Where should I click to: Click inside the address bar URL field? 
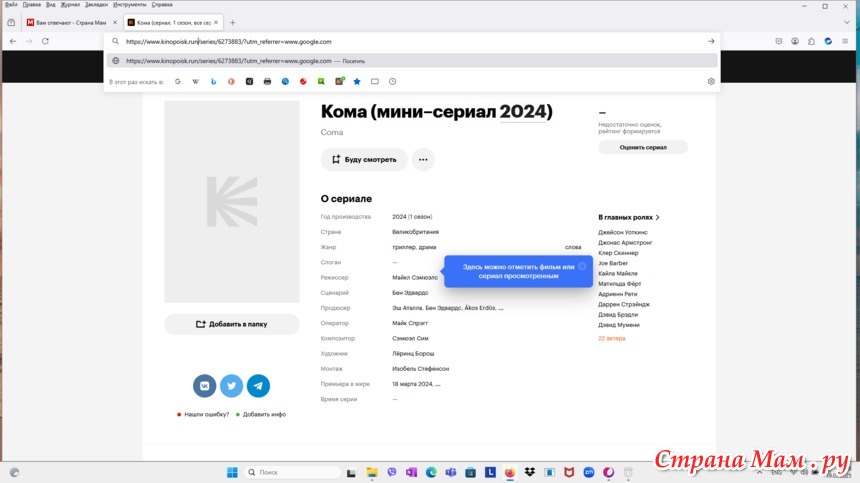click(x=411, y=41)
